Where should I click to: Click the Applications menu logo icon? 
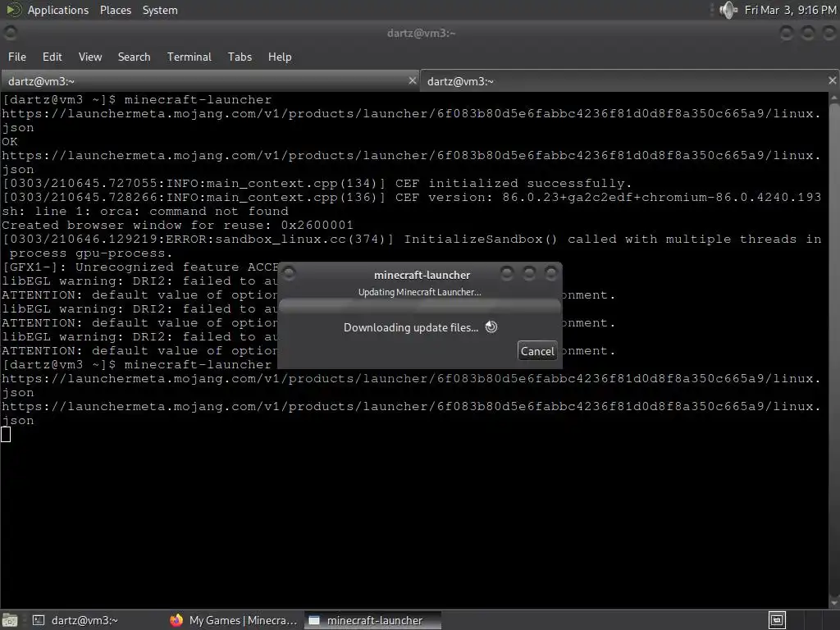coord(13,10)
